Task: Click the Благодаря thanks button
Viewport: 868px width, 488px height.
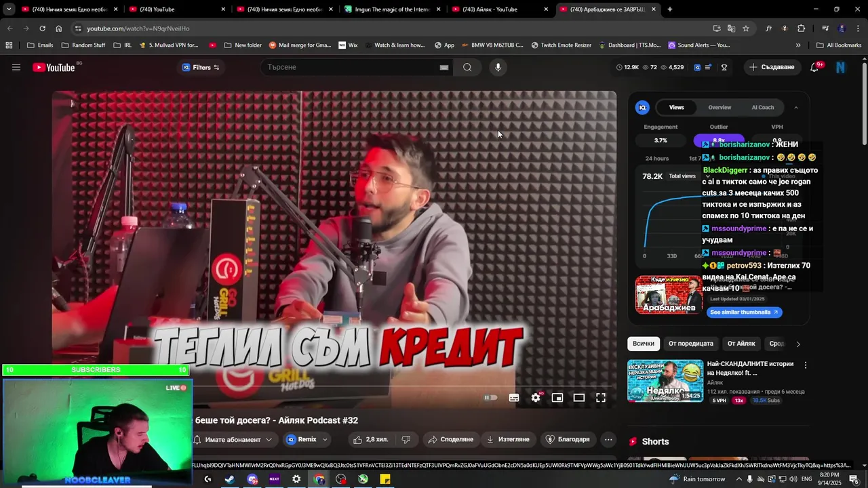Action: (568, 439)
